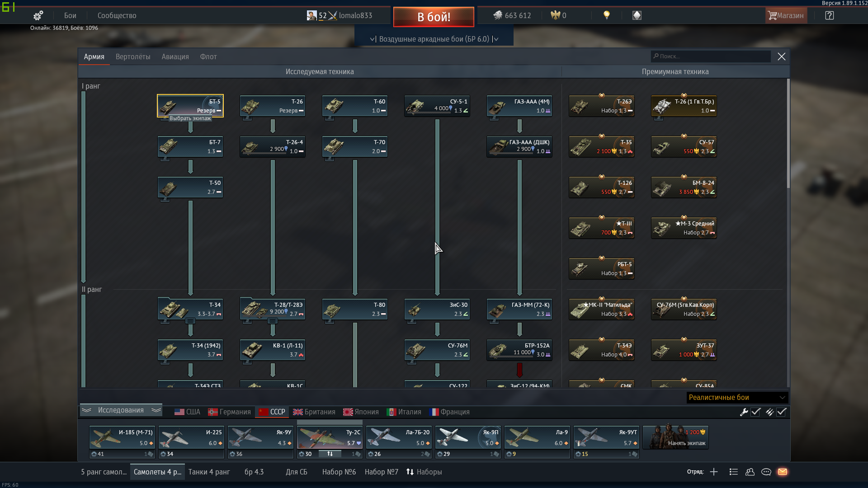Viewport: 868px width, 488px height.
Task: Select the СУ-5-1 vehicle card
Action: (437, 106)
